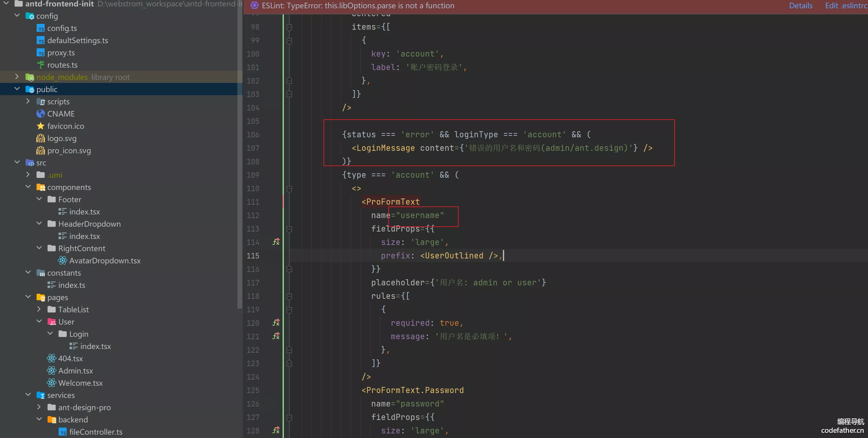Open the Edit .eslintrc link

pyautogui.click(x=846, y=6)
